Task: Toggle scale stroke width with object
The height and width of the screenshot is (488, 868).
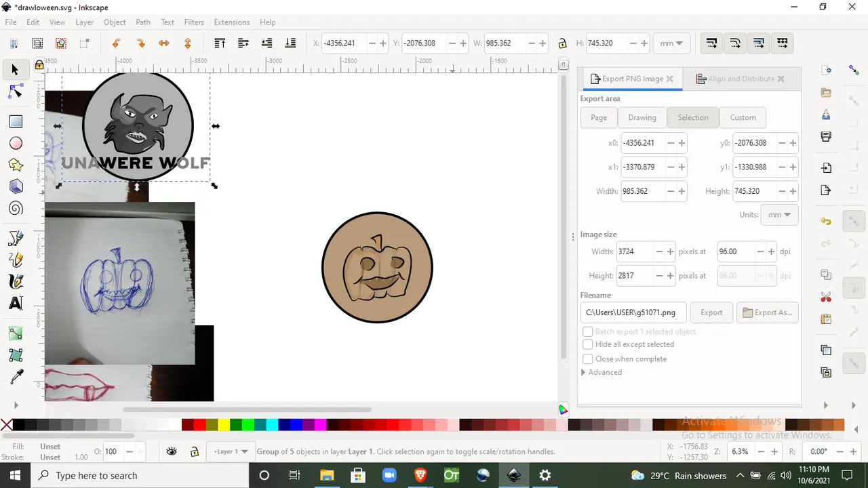Action: tap(711, 43)
